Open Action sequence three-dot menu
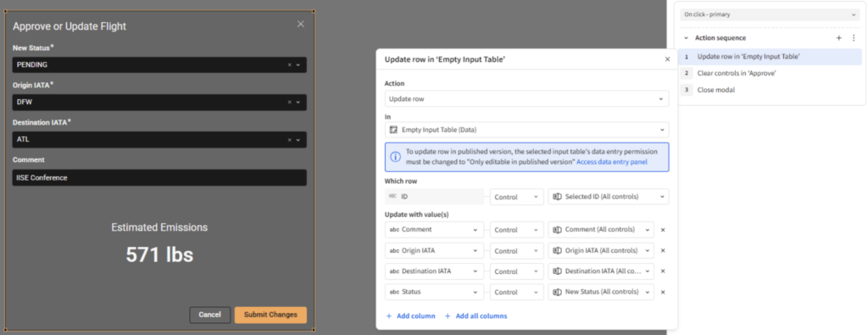The image size is (868, 335). [853, 38]
